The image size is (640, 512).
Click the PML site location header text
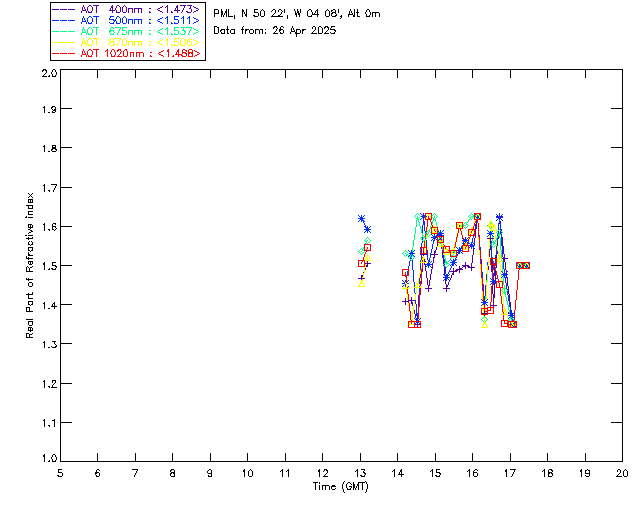[x=297, y=14]
